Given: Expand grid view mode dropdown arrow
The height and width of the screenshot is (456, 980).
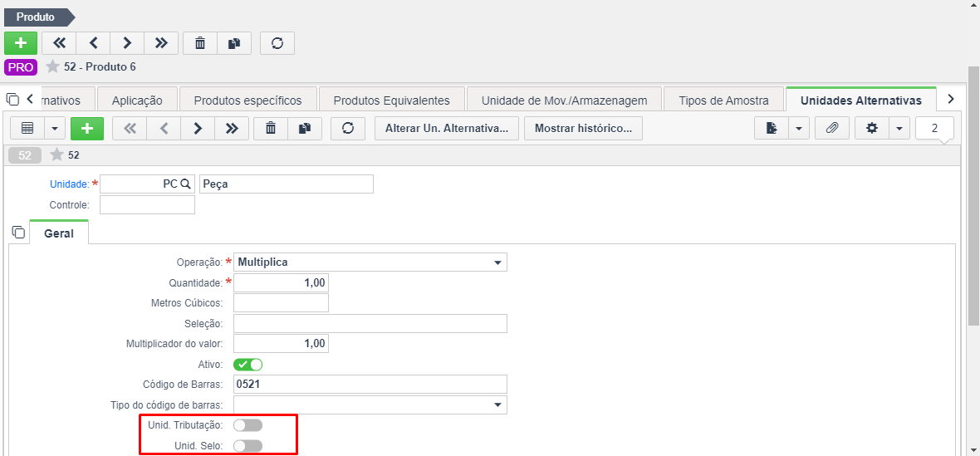Looking at the screenshot, I should 54,128.
